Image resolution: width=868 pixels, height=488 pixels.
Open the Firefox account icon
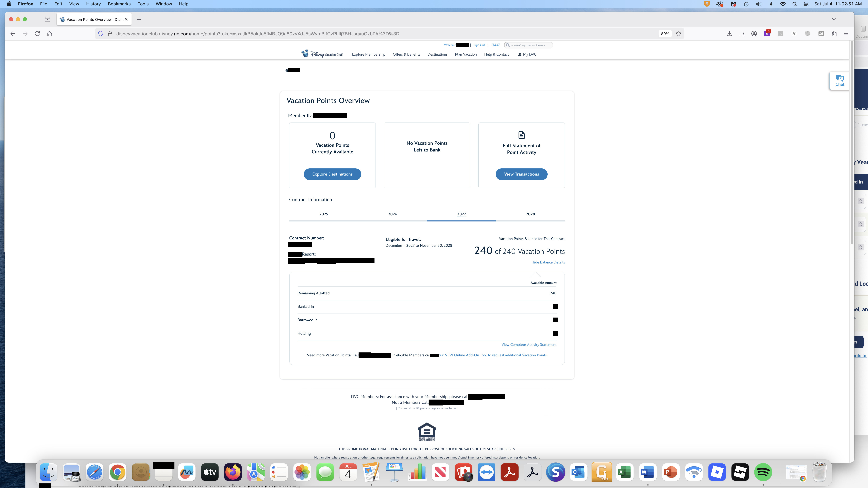click(x=754, y=34)
